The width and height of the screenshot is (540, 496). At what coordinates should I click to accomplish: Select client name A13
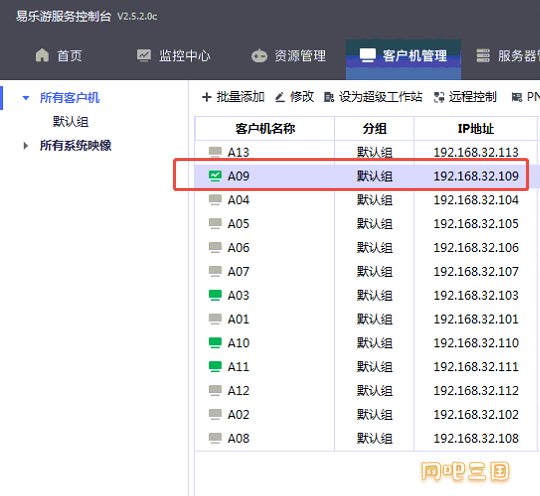(238, 152)
